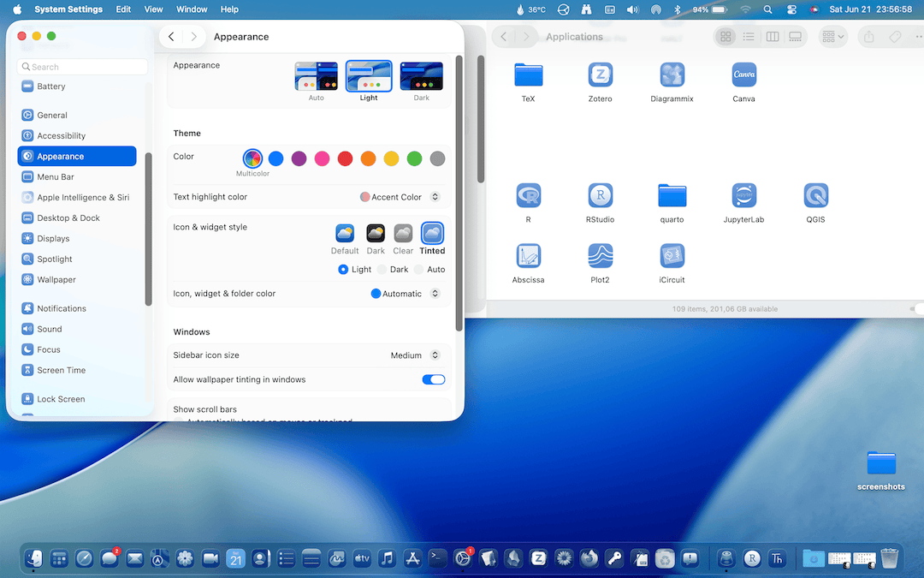Open Icon, widget & folder color dropdown
Image resolution: width=924 pixels, height=578 pixels.
(x=405, y=294)
